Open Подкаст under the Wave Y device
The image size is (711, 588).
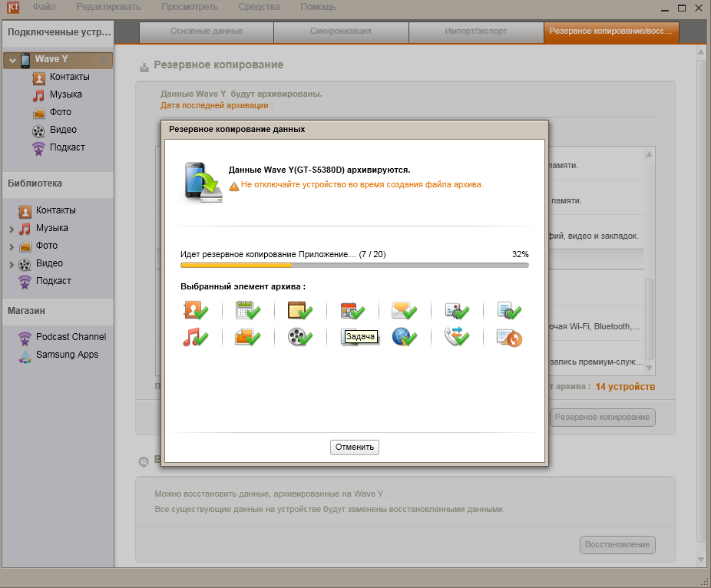coord(67,147)
